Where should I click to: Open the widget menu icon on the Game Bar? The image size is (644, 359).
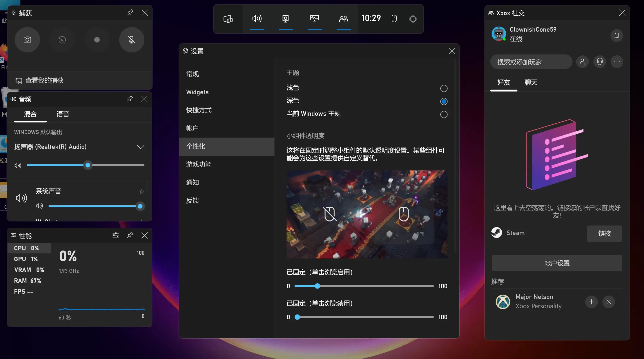tap(228, 19)
